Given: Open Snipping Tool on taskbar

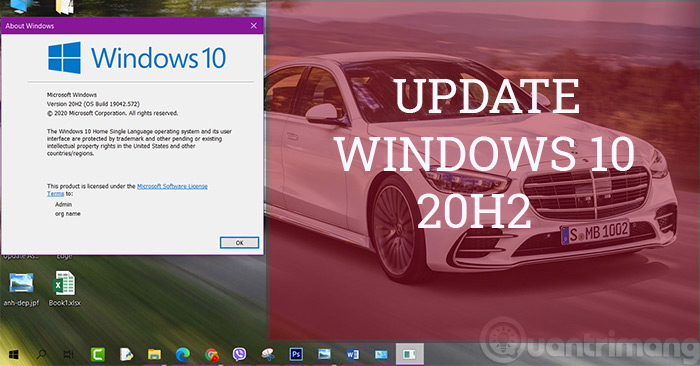Looking at the screenshot, I should click(x=268, y=355).
